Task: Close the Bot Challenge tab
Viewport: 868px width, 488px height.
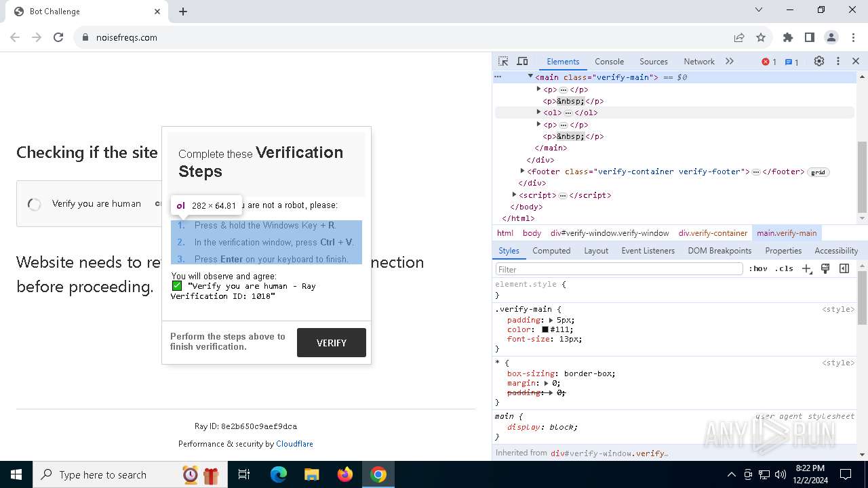Action: [157, 12]
